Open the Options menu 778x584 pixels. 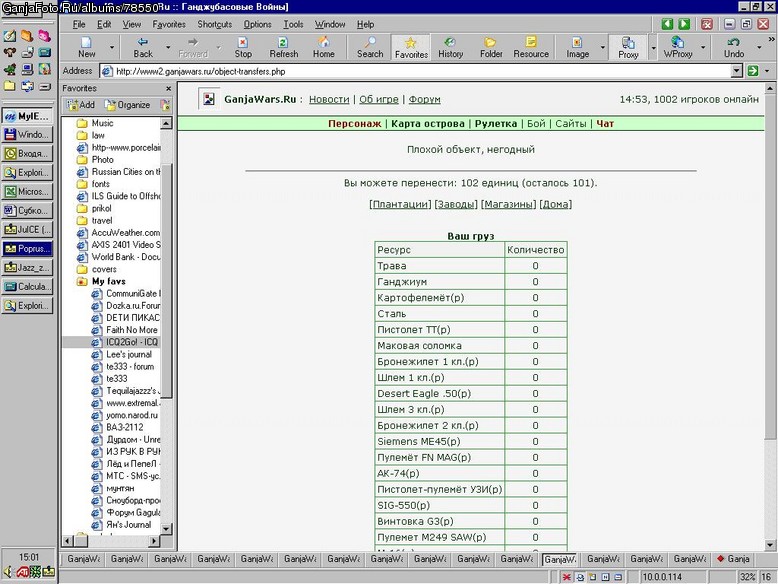pyautogui.click(x=257, y=24)
